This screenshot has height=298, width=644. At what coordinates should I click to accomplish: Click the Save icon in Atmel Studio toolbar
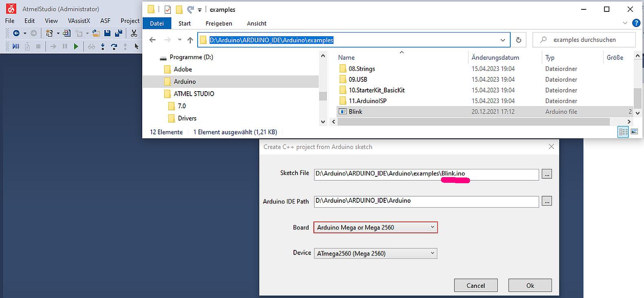tap(107, 33)
